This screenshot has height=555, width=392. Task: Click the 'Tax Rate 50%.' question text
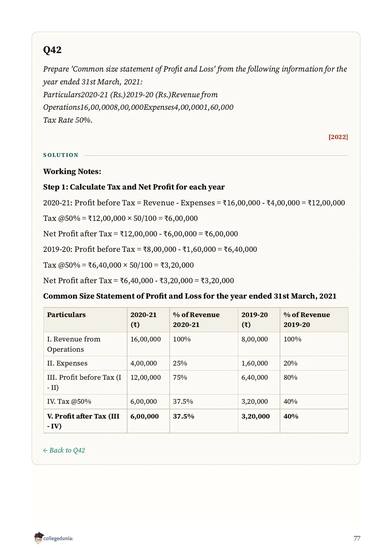pos(68,120)
